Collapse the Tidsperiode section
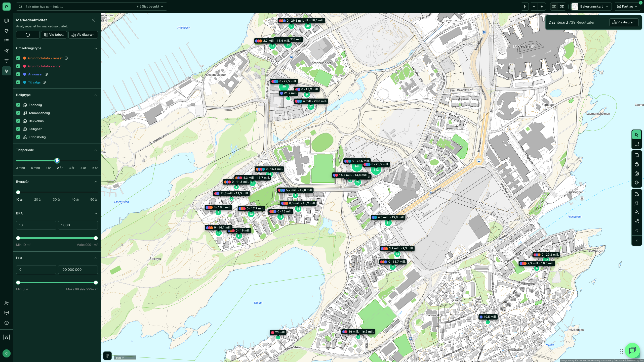Image resolution: width=644 pixels, height=362 pixels. point(96,150)
